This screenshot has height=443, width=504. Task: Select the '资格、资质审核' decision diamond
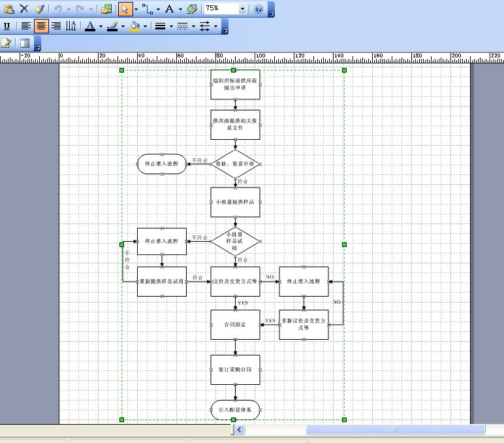tap(235, 164)
